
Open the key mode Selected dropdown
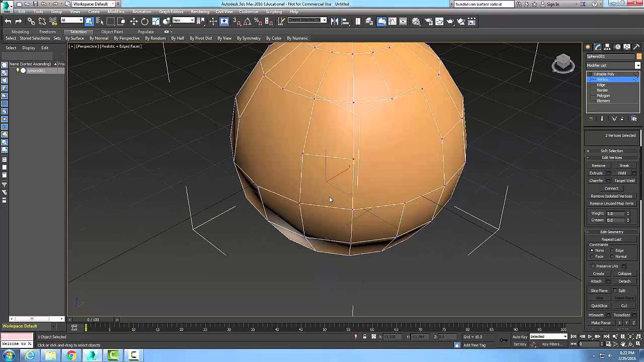(x=548, y=337)
